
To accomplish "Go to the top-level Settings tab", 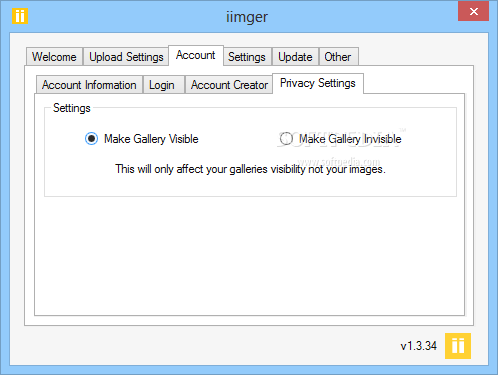I will point(247,57).
